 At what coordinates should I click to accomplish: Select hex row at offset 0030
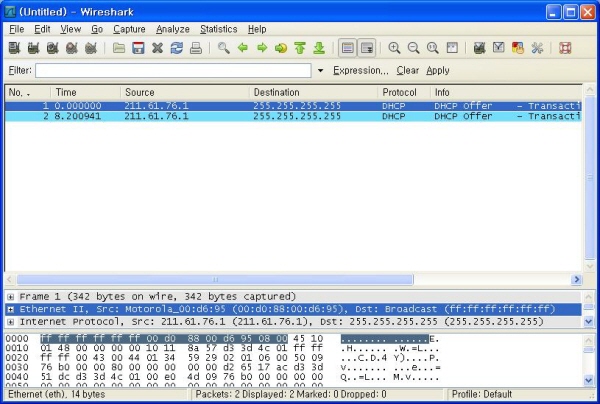(x=223, y=367)
